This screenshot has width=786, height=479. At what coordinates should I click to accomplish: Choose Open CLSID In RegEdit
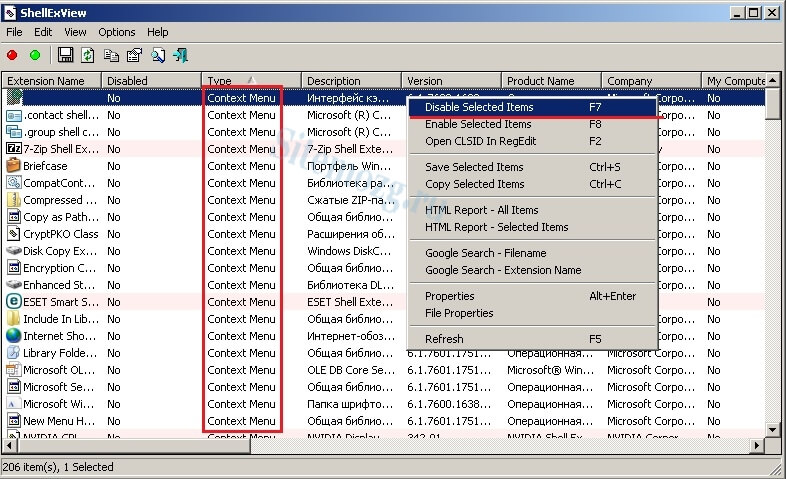coord(532,141)
